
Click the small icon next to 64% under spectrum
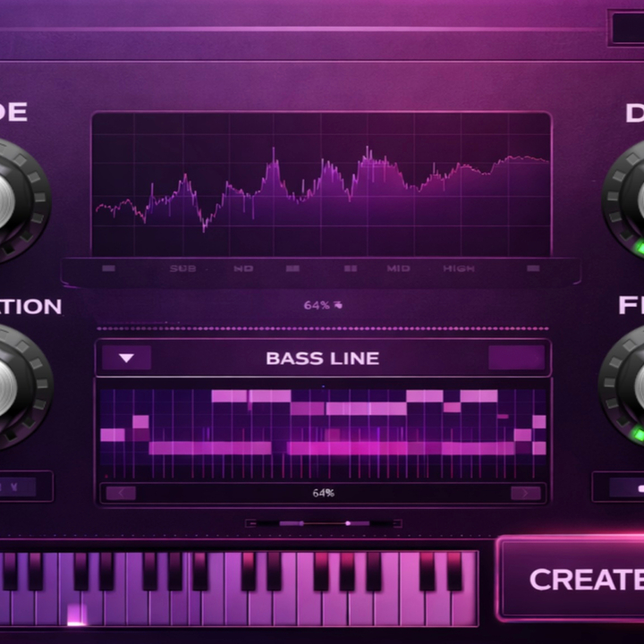338,305
